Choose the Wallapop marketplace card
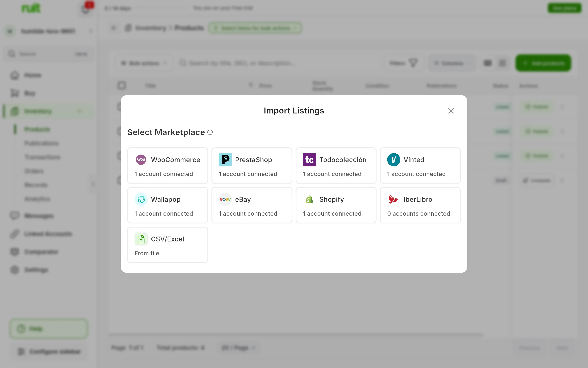 [168, 205]
